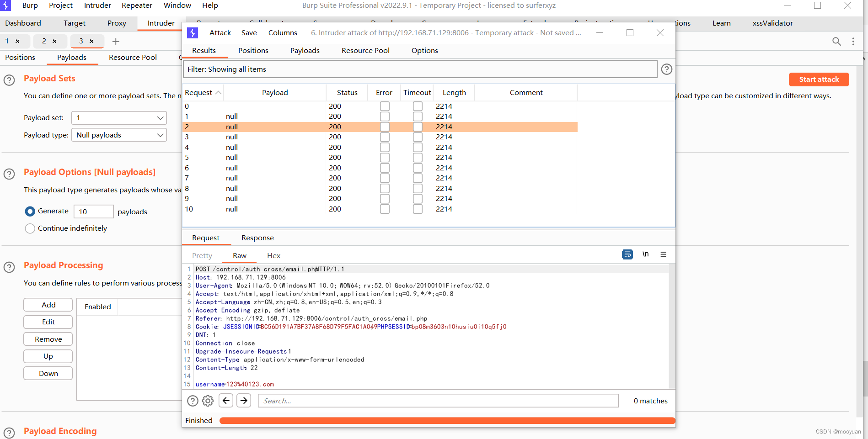This screenshot has height=439, width=868.
Task: Open the main window three-dot options menu
Action: pyautogui.click(x=853, y=41)
